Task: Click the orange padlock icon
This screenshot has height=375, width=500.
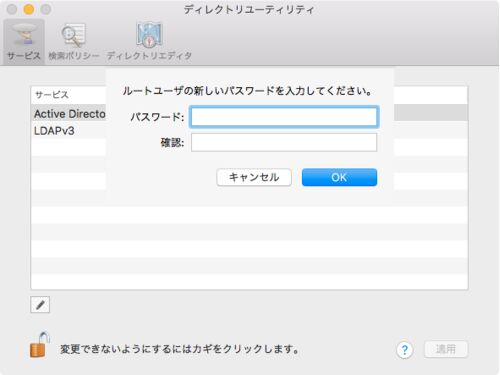Action: coord(39,345)
